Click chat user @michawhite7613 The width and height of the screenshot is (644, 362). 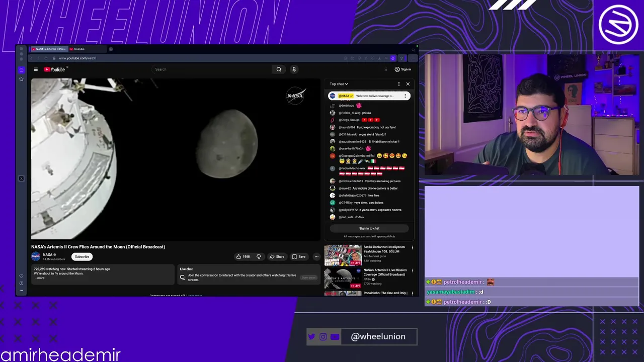pos(351,181)
